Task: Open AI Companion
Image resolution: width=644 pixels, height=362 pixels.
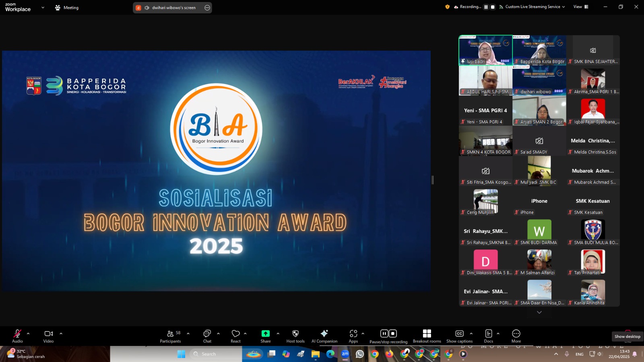Action: coord(324,336)
